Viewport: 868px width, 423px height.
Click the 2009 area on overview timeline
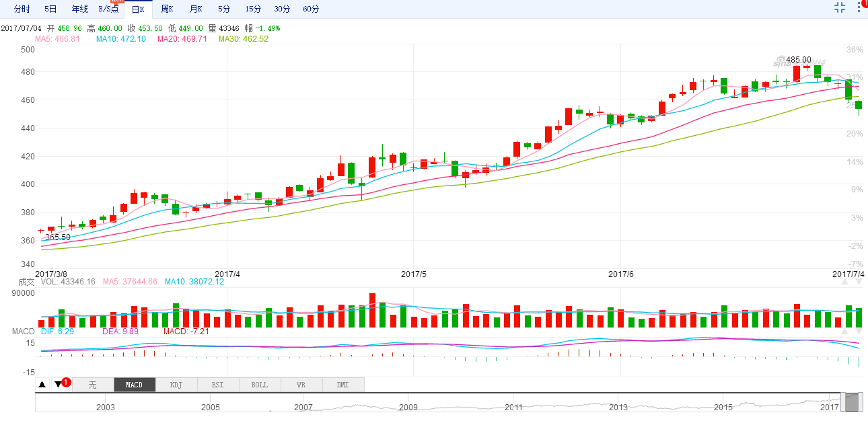click(x=408, y=408)
